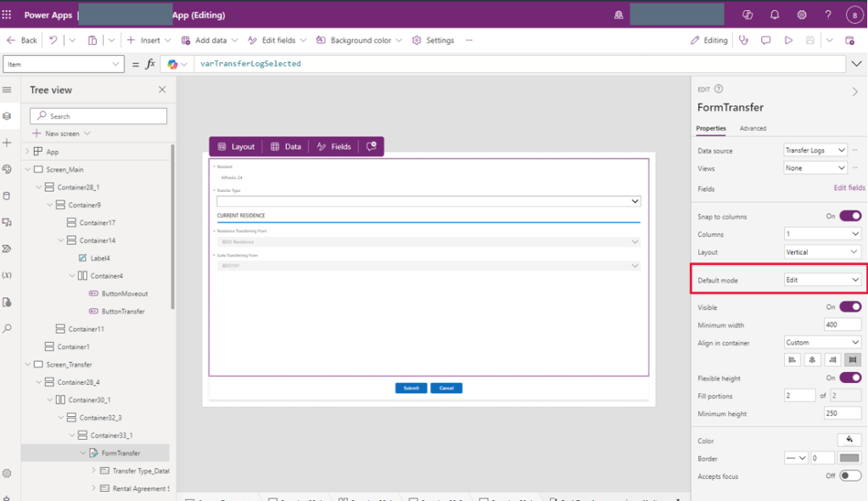The height and width of the screenshot is (501, 868).
Task: Open the Insert menu
Action: coord(149,40)
